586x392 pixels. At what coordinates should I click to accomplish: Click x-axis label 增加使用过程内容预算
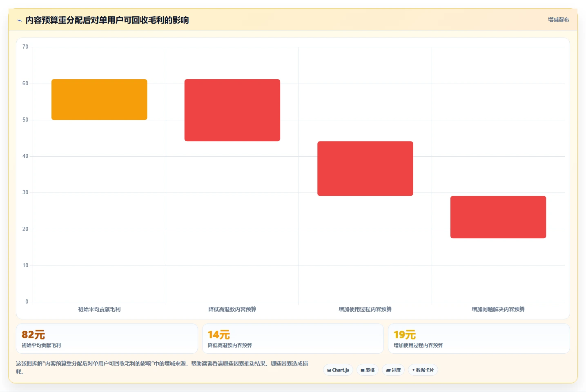365,309
